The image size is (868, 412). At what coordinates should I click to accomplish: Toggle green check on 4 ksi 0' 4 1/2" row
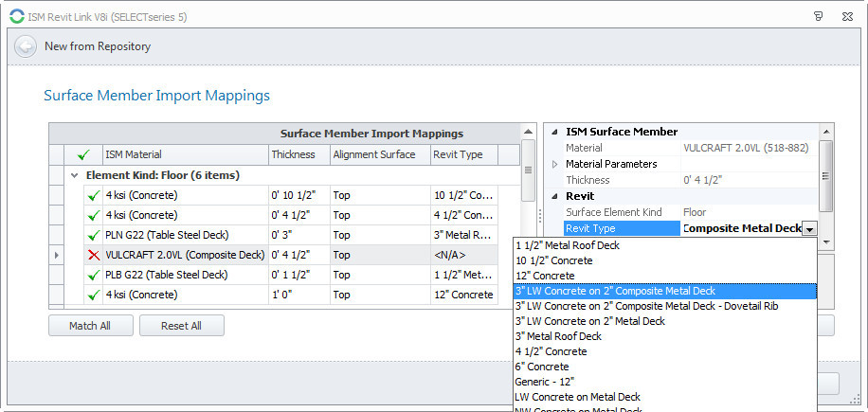pyautogui.click(x=94, y=215)
